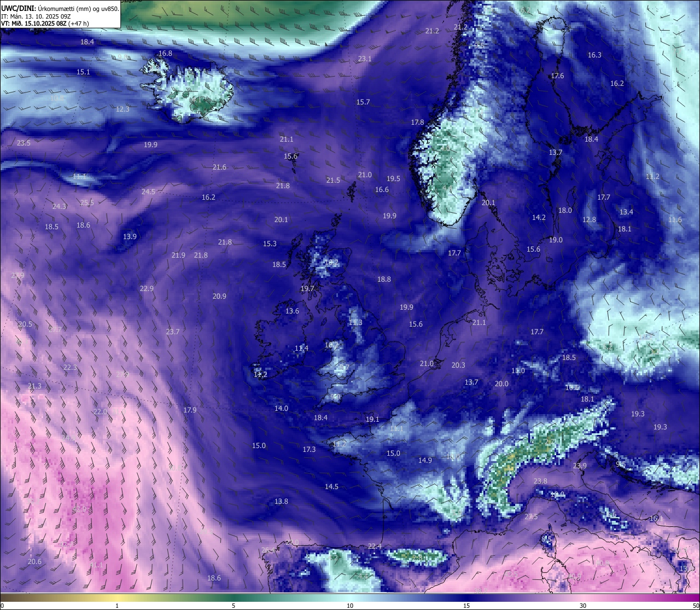Click the 12.3 value west of Iceland
The image size is (700, 610).
(122, 109)
